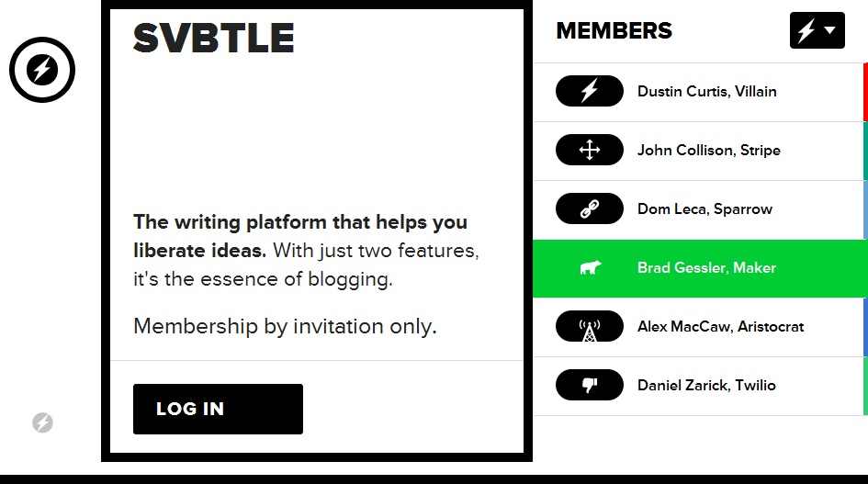Click the small gray lightning bolt icon
Screen dimensions: 868x484
tap(42, 422)
